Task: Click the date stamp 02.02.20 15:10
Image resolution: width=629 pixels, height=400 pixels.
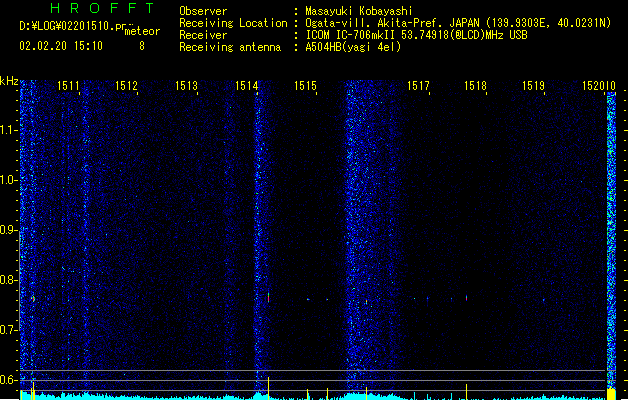Action: 61,46
